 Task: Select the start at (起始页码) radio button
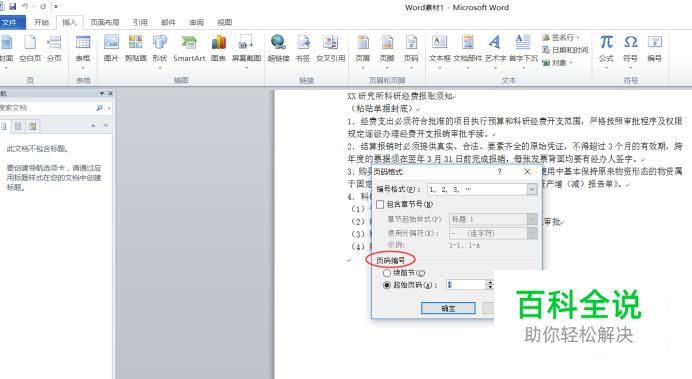(x=387, y=285)
